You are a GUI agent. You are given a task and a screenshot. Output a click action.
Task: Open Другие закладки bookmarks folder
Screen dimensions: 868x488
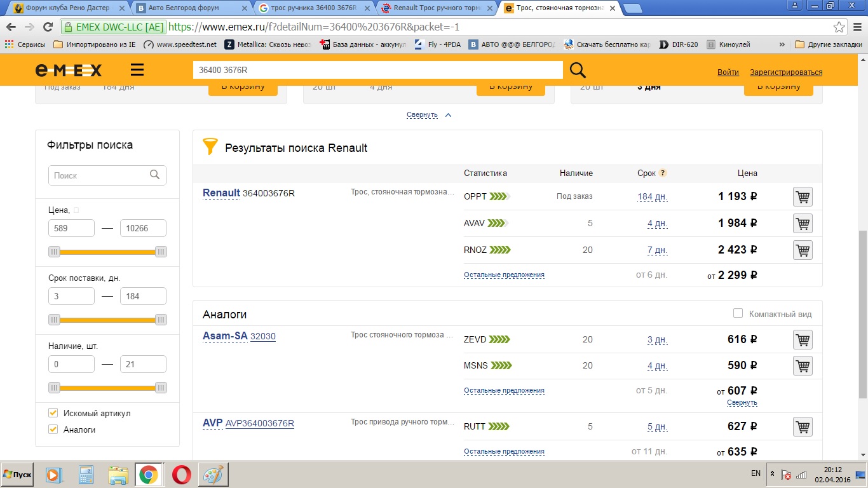pyautogui.click(x=829, y=44)
